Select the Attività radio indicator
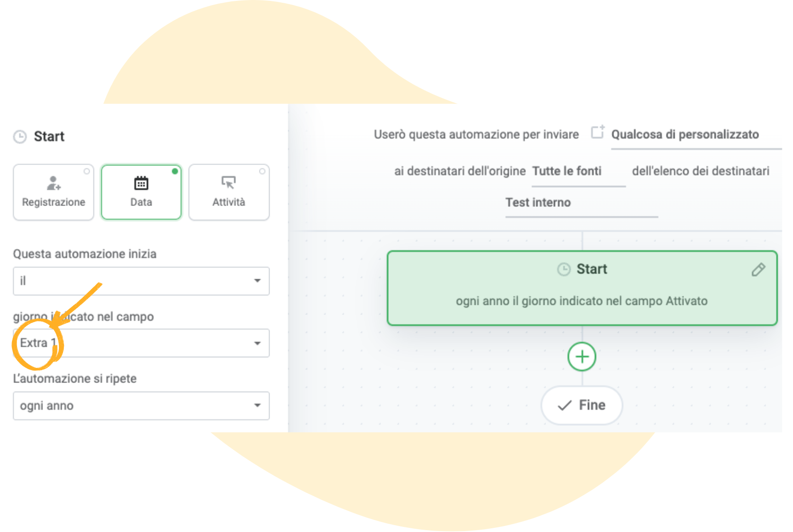The image size is (793, 532). (262, 171)
